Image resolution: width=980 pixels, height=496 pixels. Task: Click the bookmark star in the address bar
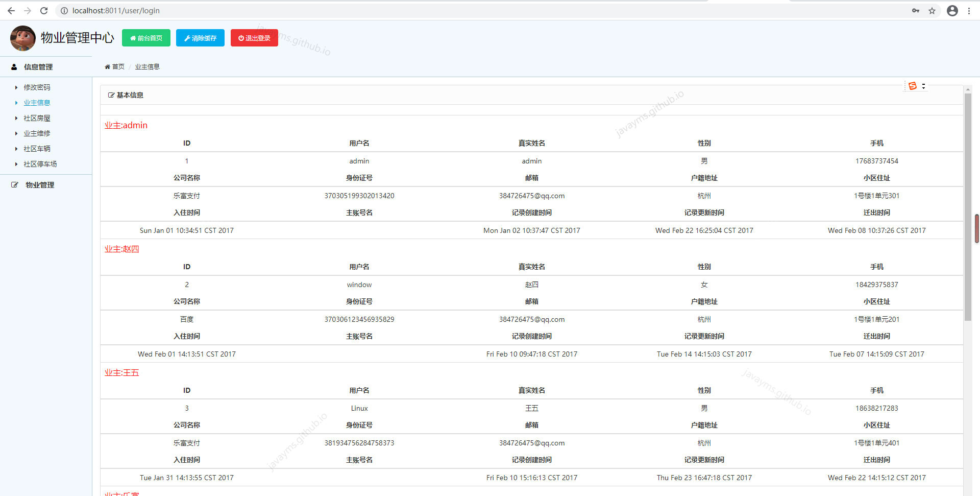(932, 10)
